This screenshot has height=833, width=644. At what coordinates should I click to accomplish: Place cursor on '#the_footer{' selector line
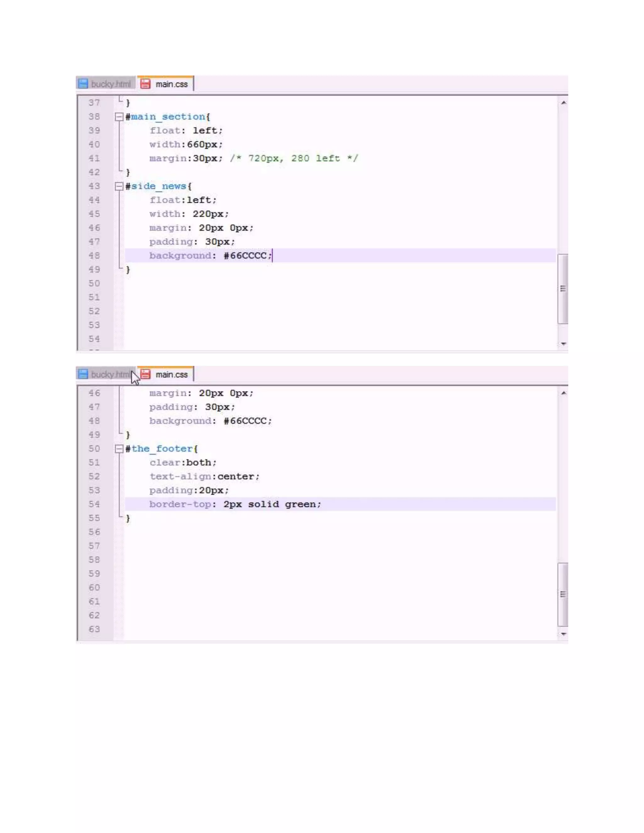161,449
